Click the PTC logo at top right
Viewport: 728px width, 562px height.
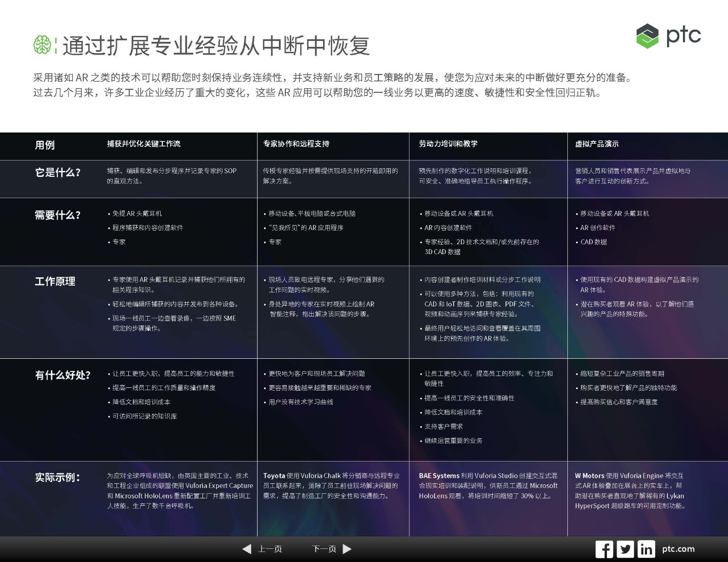[x=668, y=36]
